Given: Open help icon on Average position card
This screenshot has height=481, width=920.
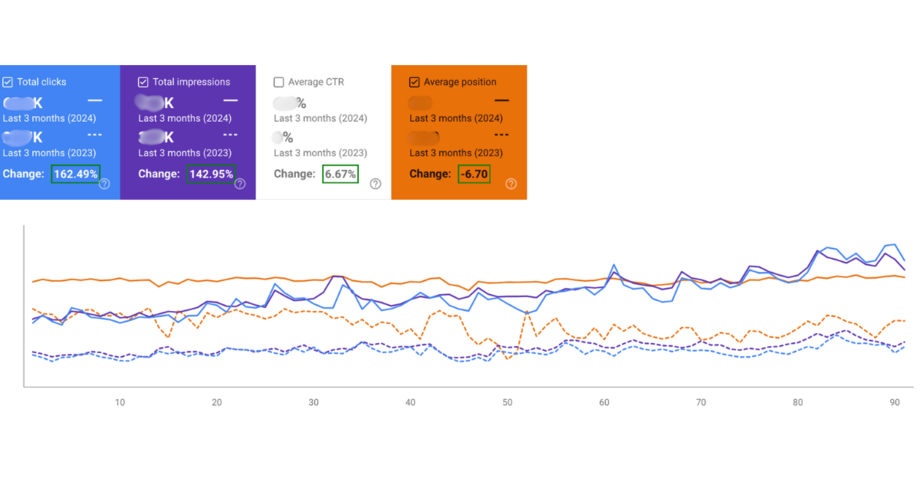Looking at the screenshot, I should (511, 184).
